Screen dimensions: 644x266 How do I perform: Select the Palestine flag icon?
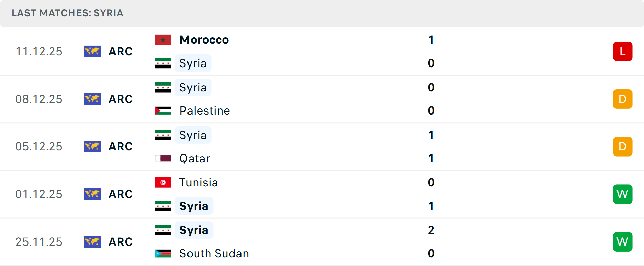[x=163, y=110]
